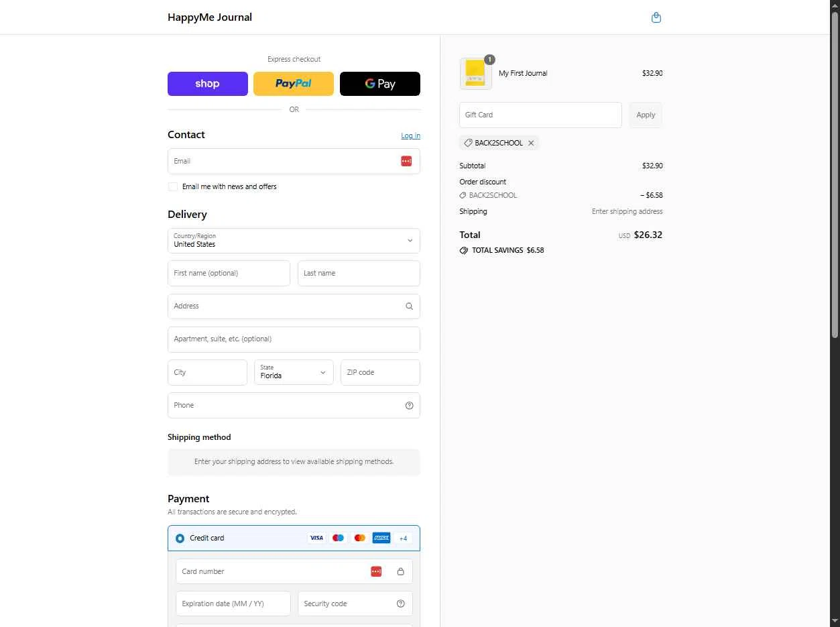Enable Email me with news and offers
Screen dimensions: 840x627
click(173, 186)
